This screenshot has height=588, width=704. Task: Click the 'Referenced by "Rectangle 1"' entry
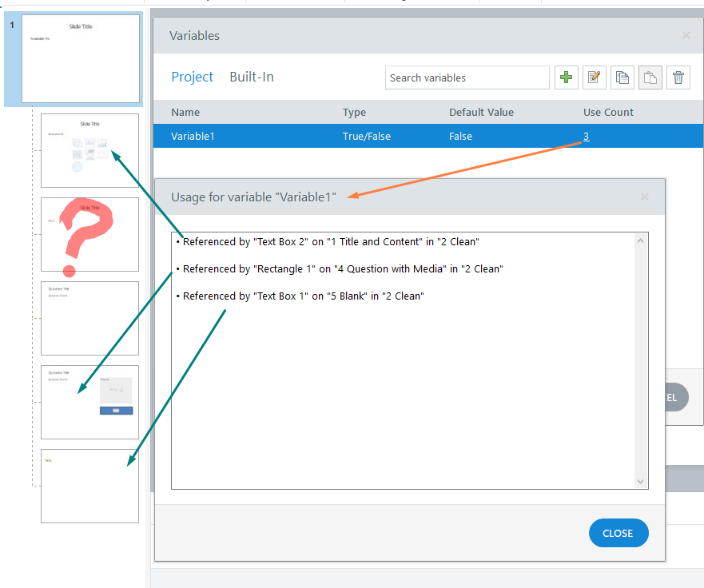(340, 269)
